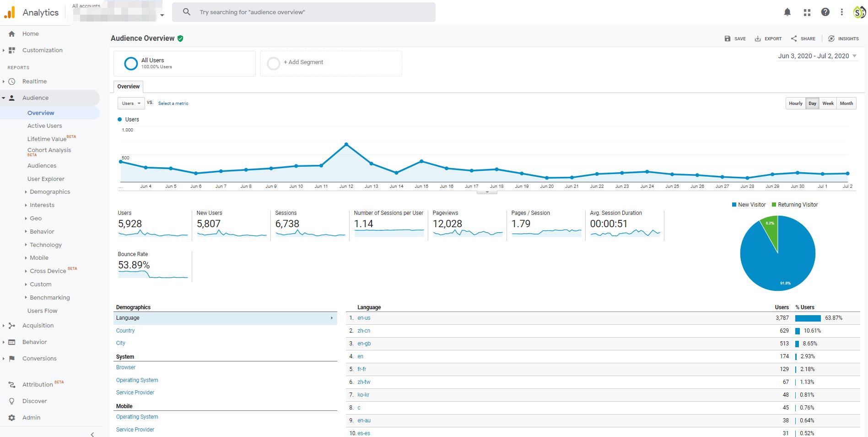The height and width of the screenshot is (437, 868).
Task: Open the Google apps grid
Action: [807, 12]
